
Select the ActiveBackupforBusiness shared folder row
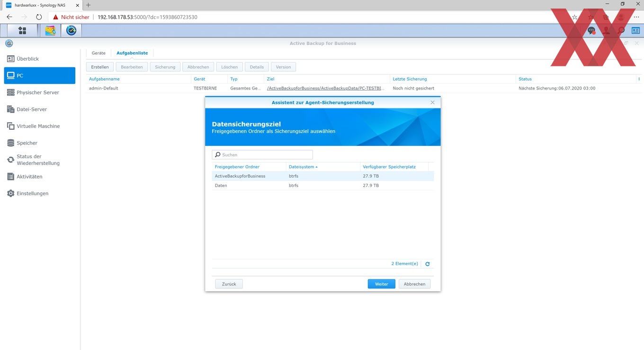pos(323,176)
